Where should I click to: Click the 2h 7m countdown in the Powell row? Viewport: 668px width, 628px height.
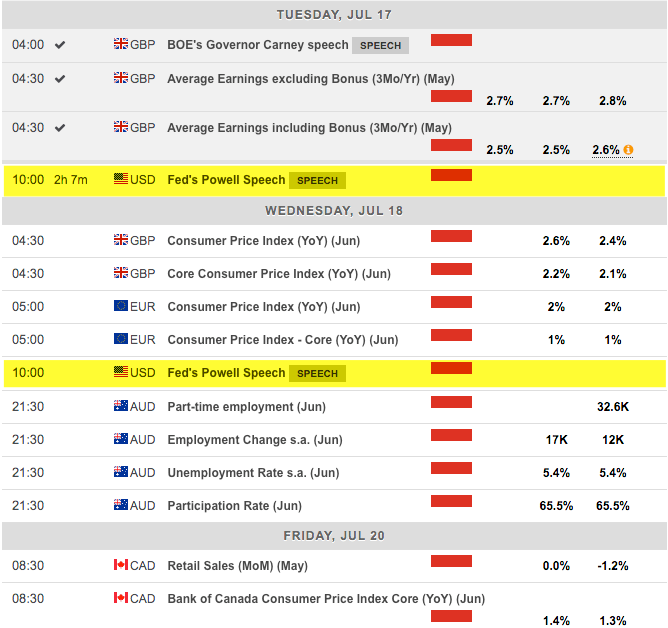pyautogui.click(x=71, y=180)
